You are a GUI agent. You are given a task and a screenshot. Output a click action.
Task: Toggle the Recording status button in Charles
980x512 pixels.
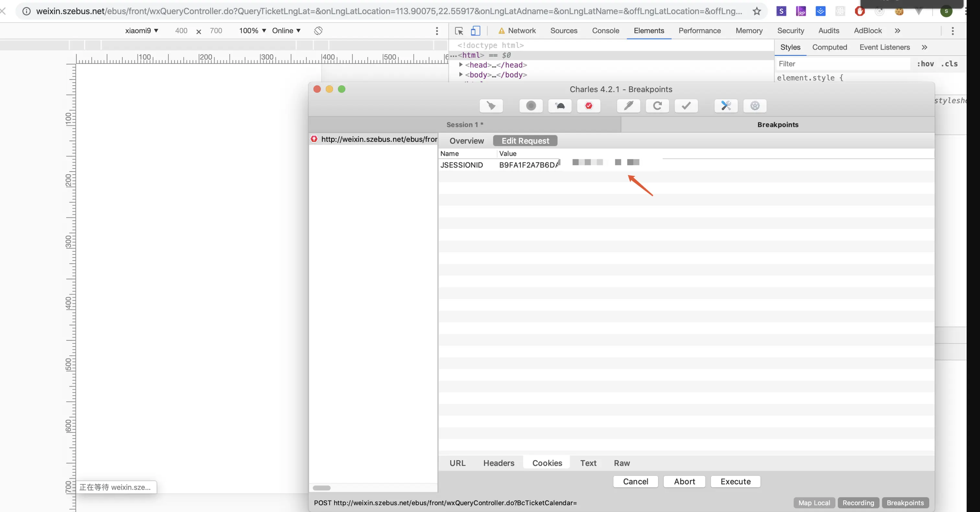[858, 503]
